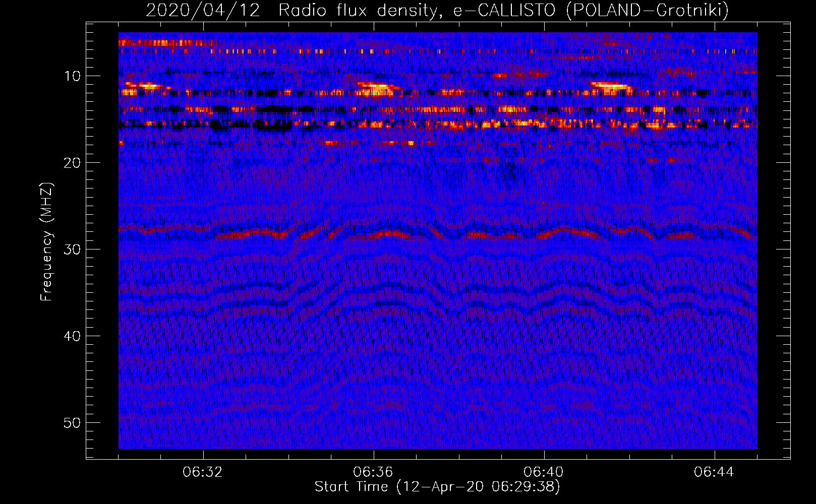Click the 50 frequency tick label
Viewport: 816px width, 504px height.
[73, 423]
